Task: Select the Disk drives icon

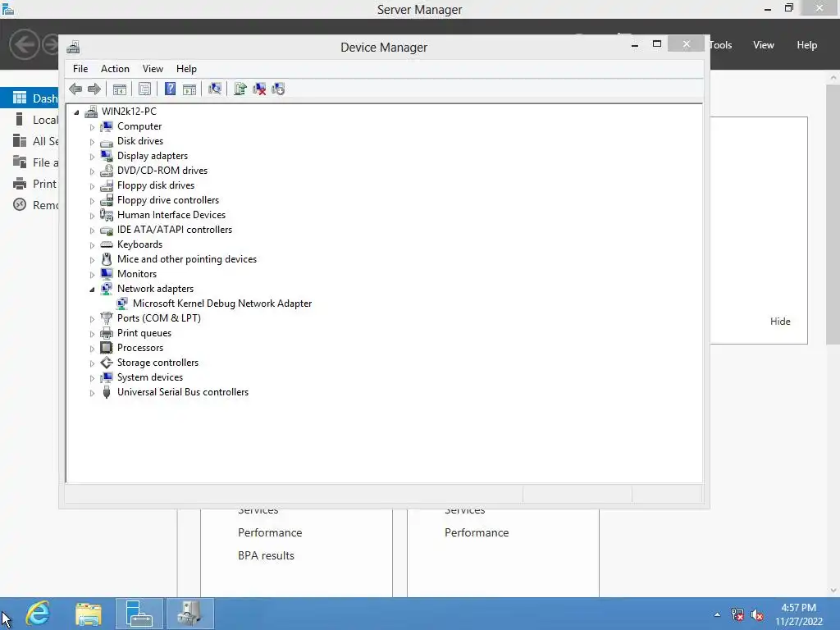Action: click(107, 141)
